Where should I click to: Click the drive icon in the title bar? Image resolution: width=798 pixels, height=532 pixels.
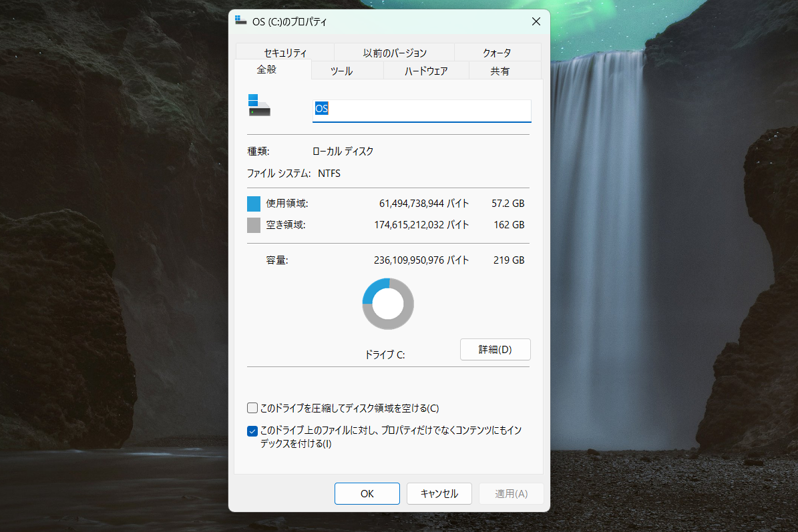[x=240, y=20]
